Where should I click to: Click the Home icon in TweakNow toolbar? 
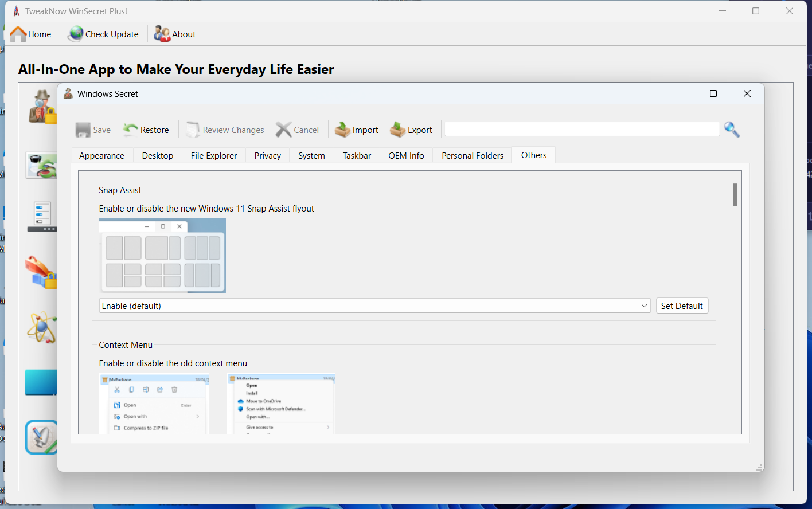[x=18, y=34]
